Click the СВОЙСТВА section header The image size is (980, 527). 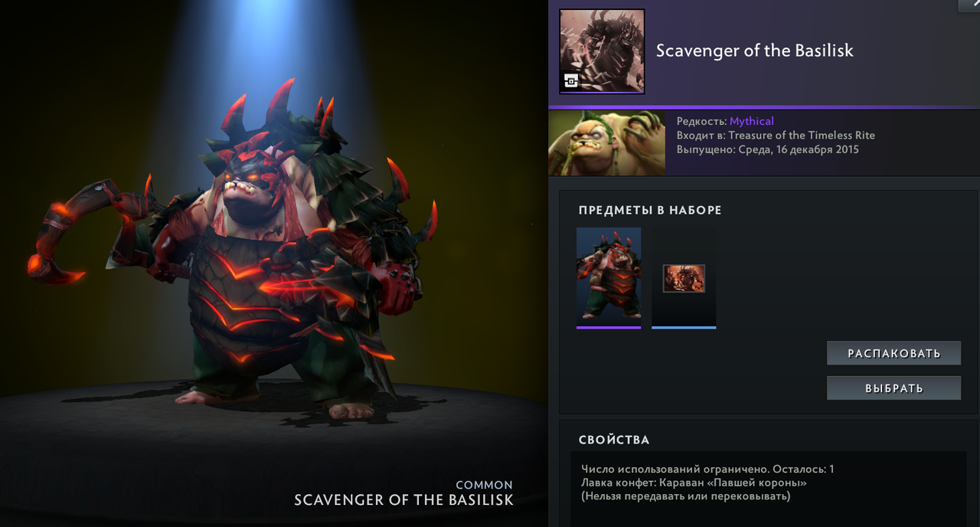[x=614, y=440]
